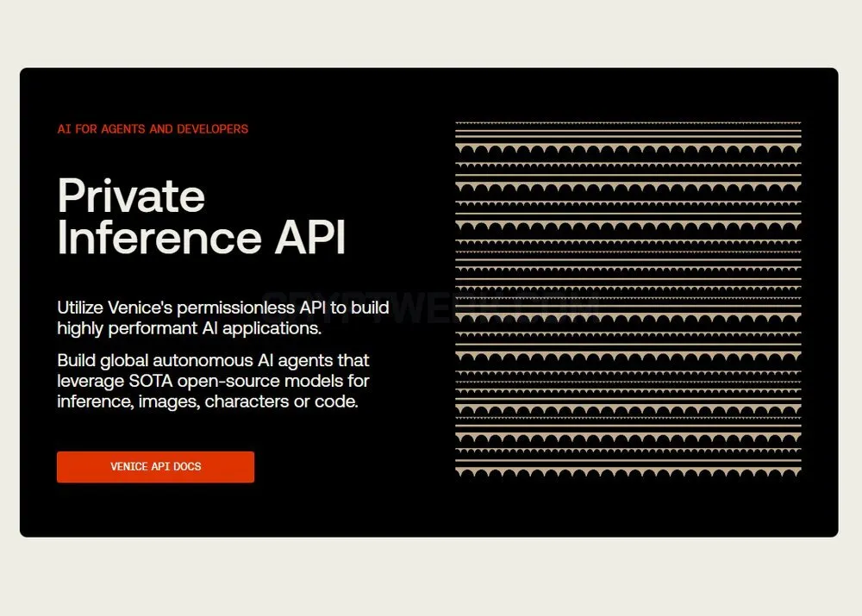Click the 'Private Inference API' heading
This screenshot has width=862, height=616.
tap(202, 216)
